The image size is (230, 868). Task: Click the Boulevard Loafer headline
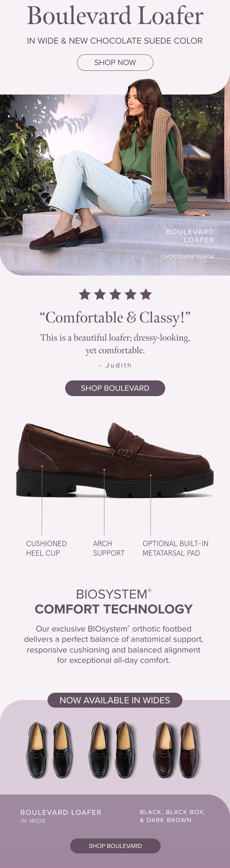pyautogui.click(x=115, y=18)
